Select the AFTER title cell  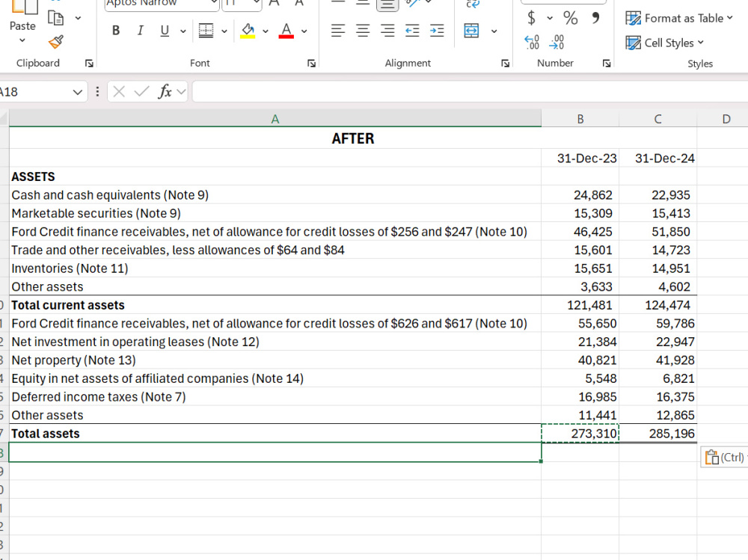point(353,138)
